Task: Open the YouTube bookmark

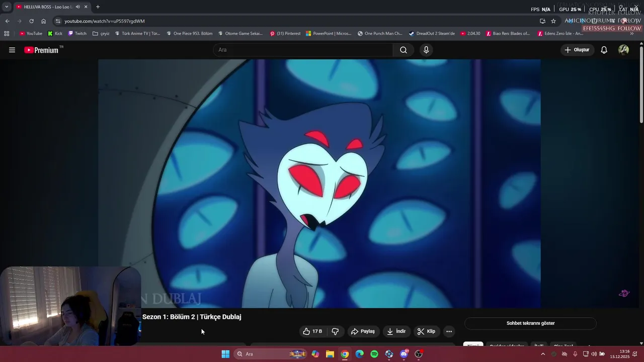Action: coord(31,34)
